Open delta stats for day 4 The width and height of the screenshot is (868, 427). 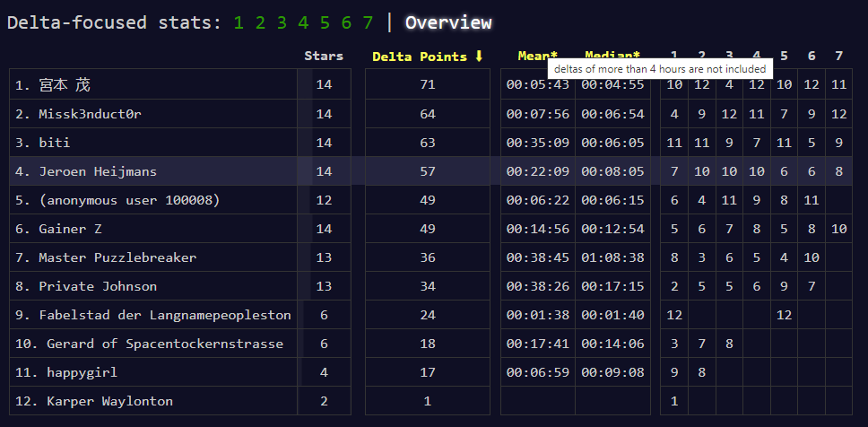pos(303,22)
